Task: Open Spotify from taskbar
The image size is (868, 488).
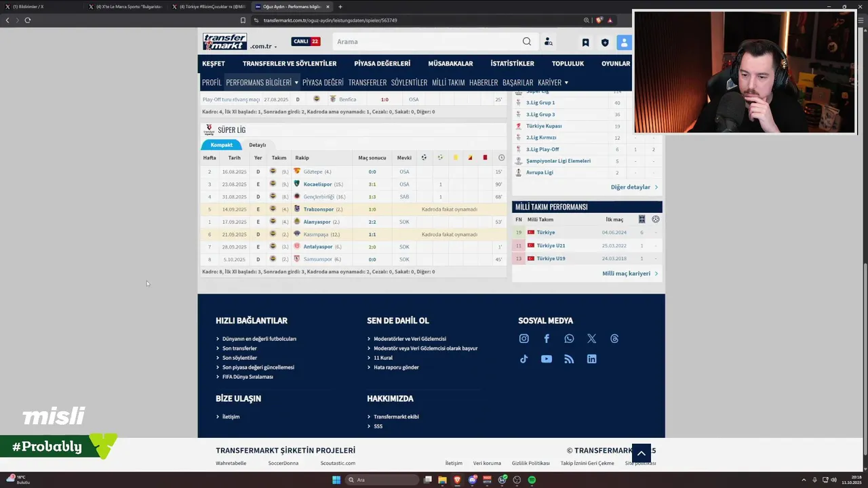Action: pyautogui.click(x=532, y=480)
